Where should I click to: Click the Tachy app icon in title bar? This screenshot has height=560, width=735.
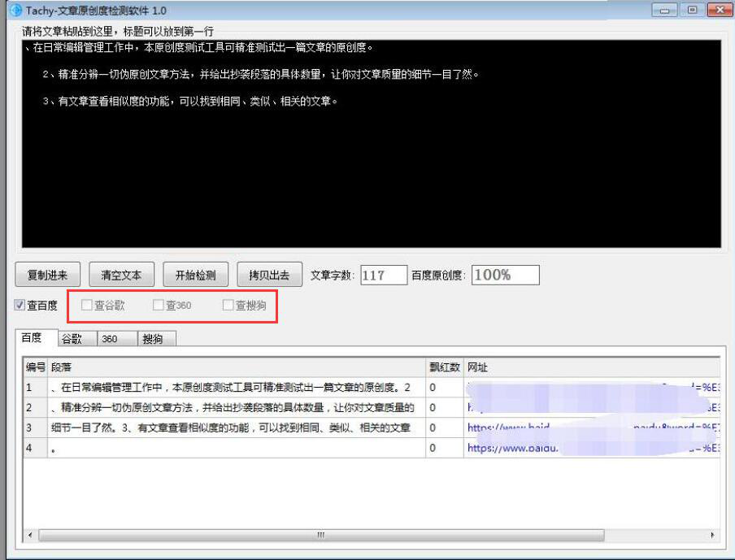[x=16, y=10]
